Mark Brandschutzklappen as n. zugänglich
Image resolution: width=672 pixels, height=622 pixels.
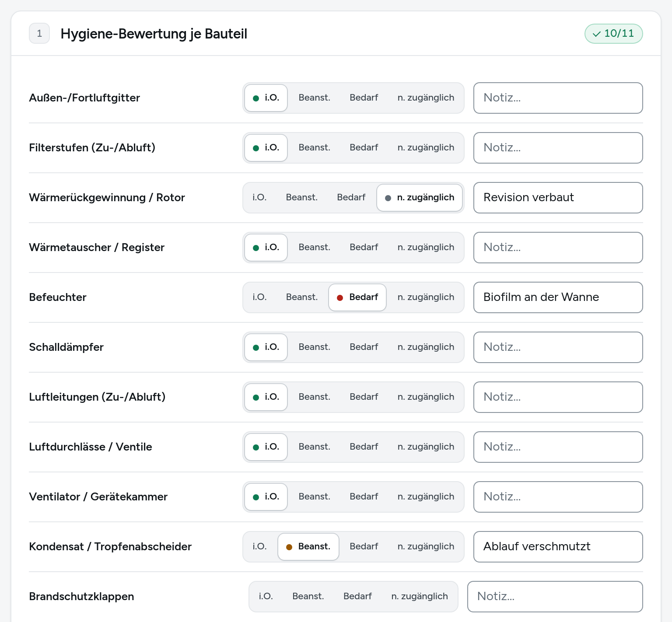(x=420, y=597)
